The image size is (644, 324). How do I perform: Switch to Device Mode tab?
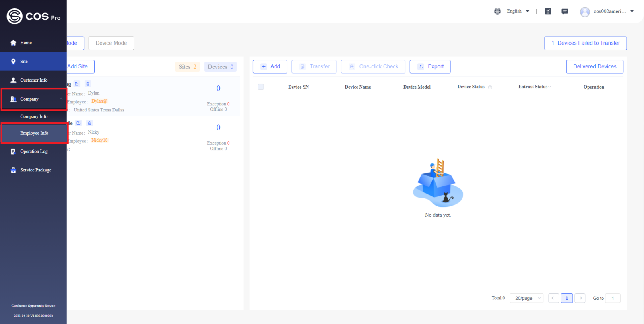pyautogui.click(x=111, y=43)
